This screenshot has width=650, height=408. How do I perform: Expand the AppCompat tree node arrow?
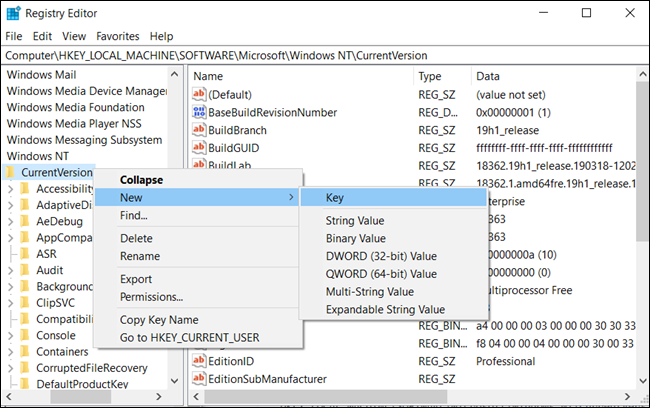click(x=11, y=238)
